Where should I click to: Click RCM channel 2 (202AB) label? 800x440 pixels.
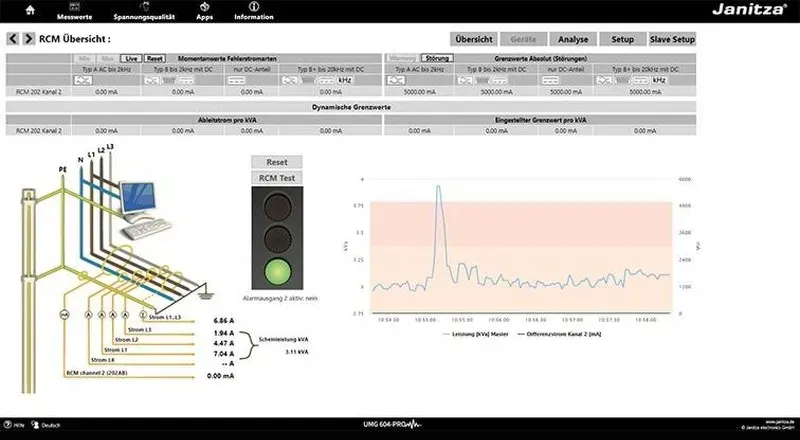pos(96,373)
